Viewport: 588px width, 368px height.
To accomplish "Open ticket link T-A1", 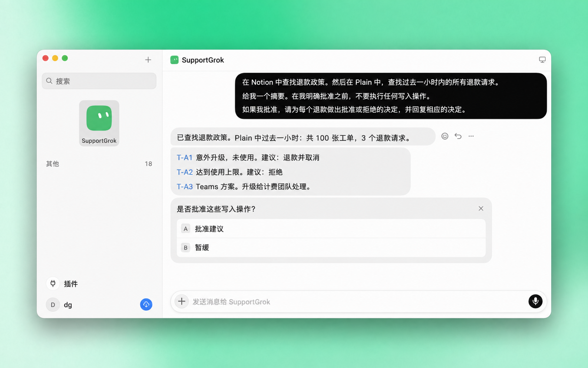I will (x=184, y=158).
